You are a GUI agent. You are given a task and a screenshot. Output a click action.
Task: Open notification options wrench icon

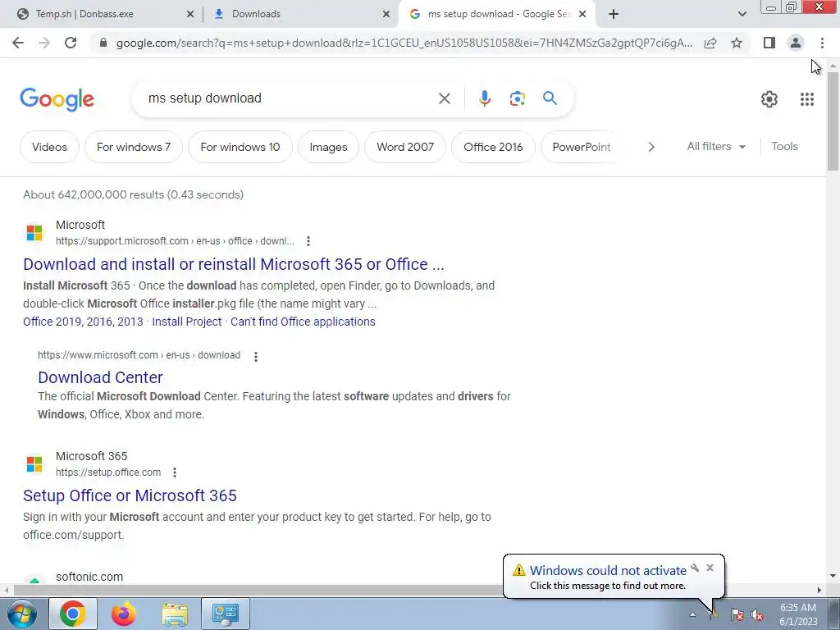coord(695,568)
